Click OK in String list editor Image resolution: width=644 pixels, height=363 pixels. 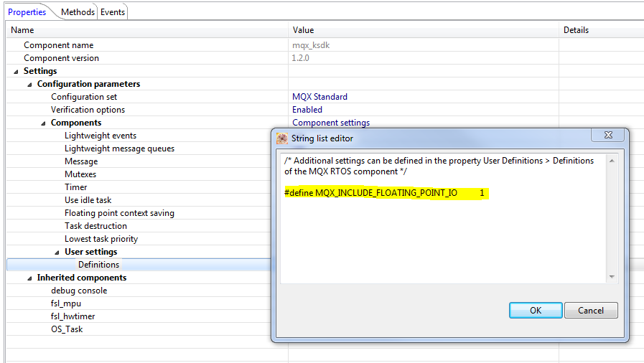tap(536, 311)
